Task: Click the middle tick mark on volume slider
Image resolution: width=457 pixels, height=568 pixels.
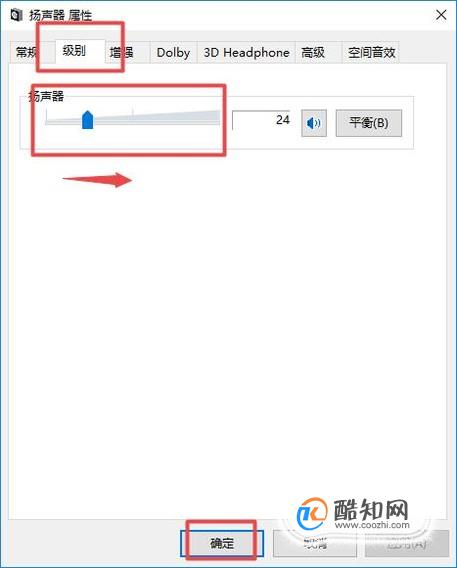Action: click(x=133, y=113)
